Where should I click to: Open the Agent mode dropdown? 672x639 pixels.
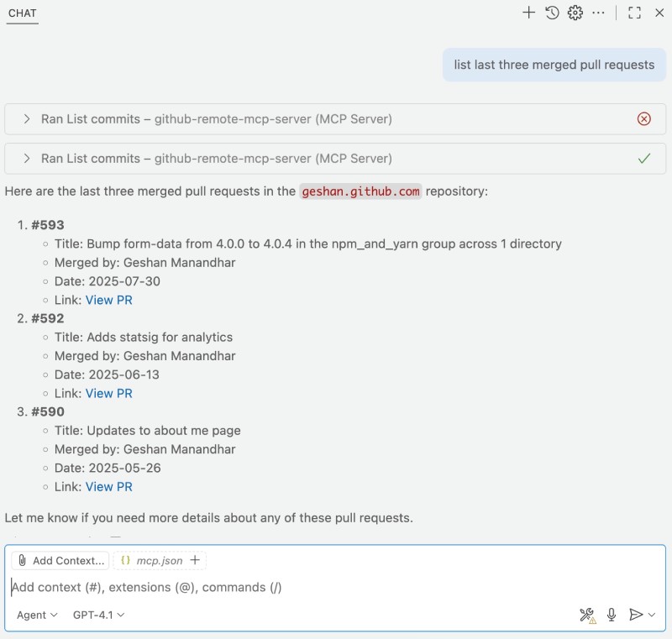point(35,615)
